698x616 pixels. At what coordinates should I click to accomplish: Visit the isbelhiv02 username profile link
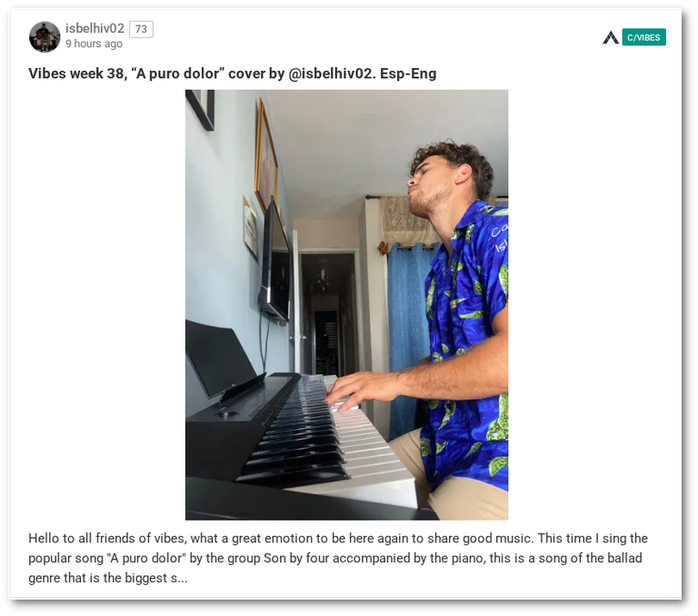click(x=95, y=28)
